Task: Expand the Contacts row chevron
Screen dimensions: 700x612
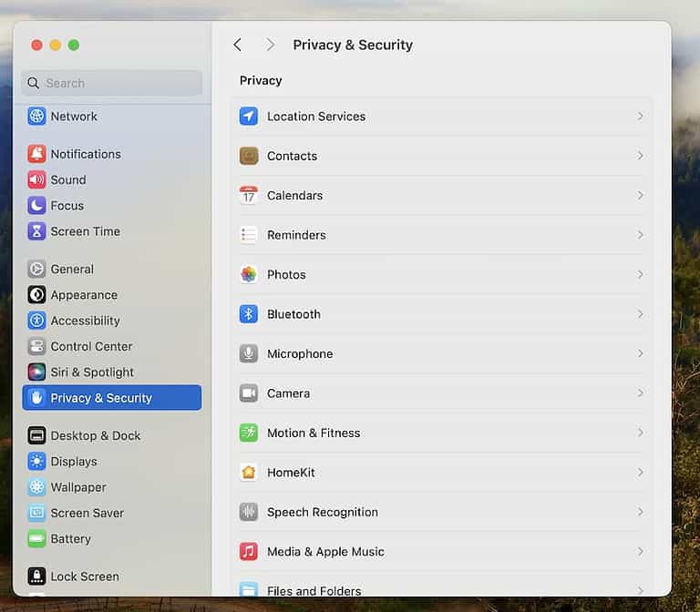Action: click(640, 156)
